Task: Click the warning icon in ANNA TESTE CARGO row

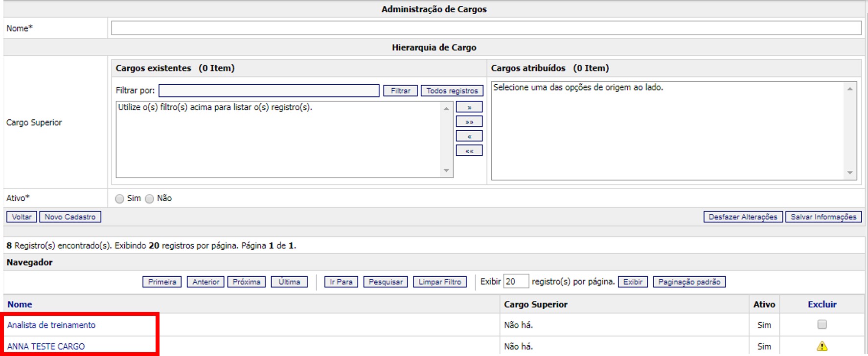Action: coord(822,346)
